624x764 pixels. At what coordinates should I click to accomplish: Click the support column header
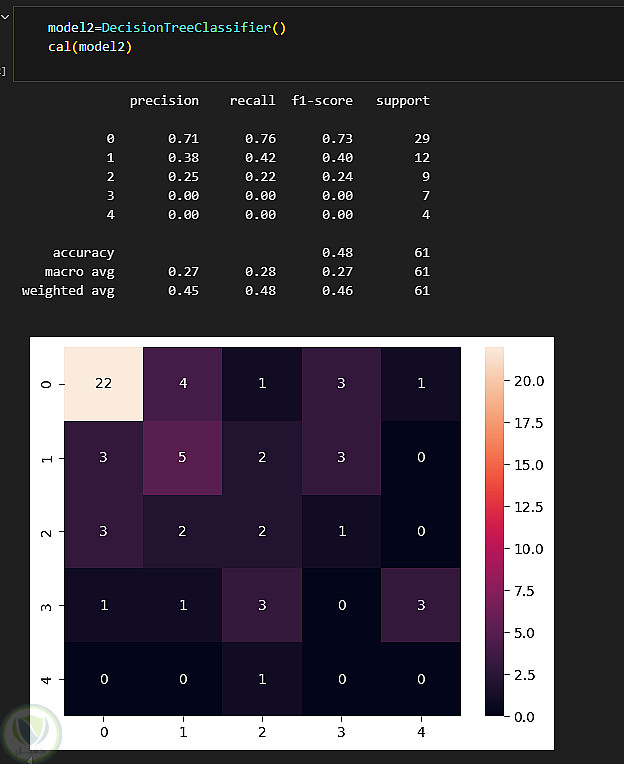402,101
